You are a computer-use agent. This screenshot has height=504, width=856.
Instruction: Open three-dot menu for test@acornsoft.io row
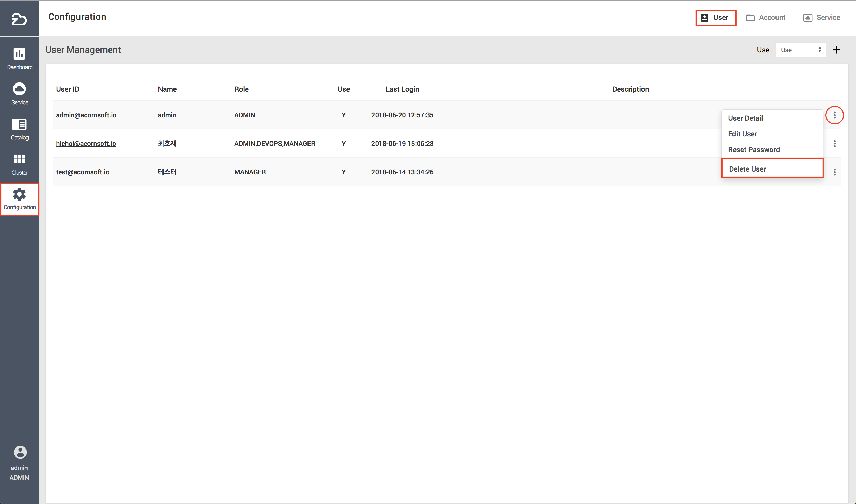[834, 172]
